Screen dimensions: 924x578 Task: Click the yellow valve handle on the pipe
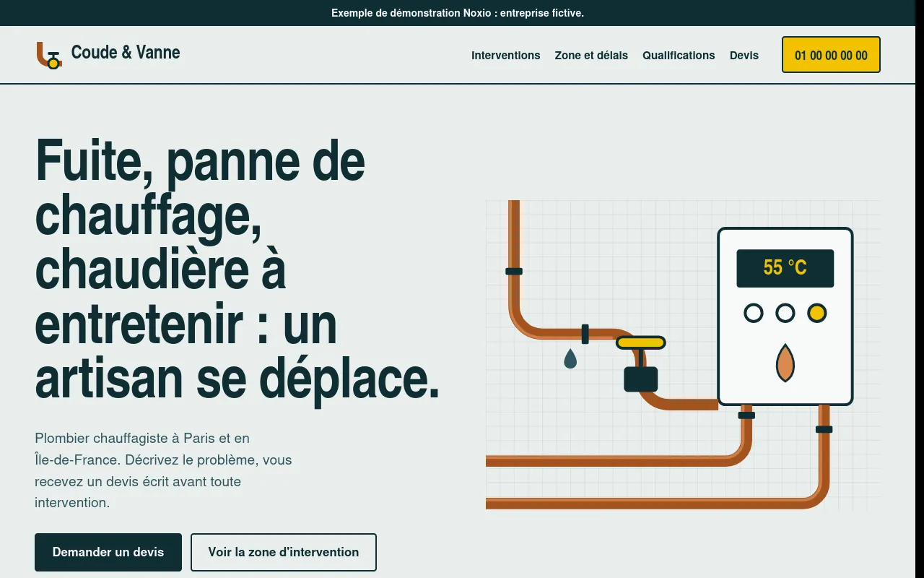click(x=640, y=342)
